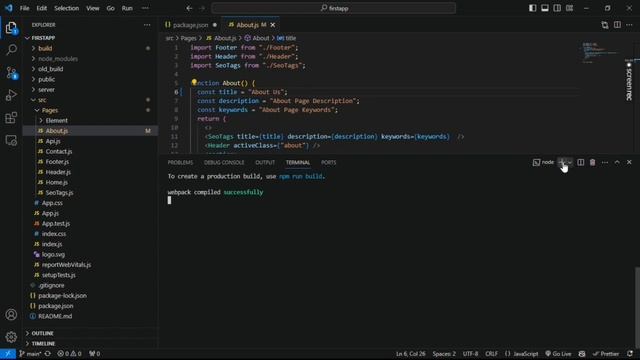Click the main branch in status bar
This screenshot has height=360, width=640.
pos(30,354)
